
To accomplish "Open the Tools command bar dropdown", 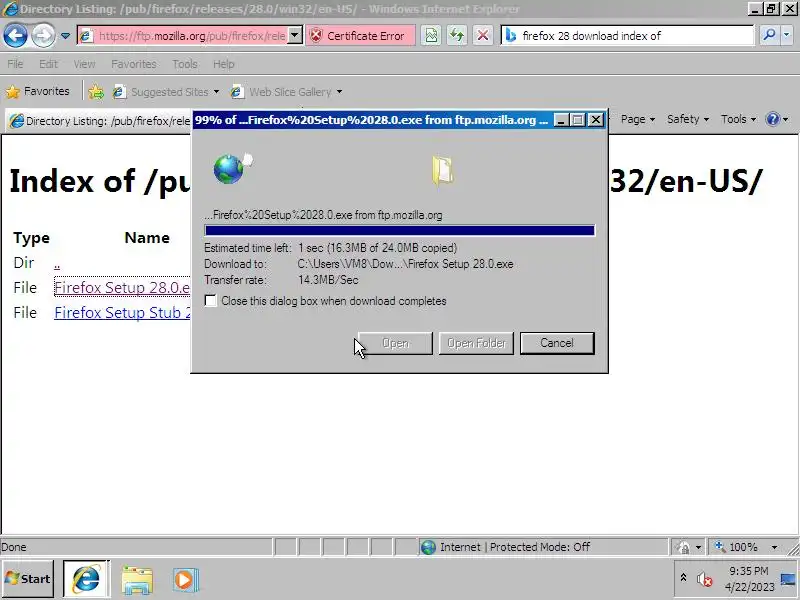I will pyautogui.click(x=738, y=119).
